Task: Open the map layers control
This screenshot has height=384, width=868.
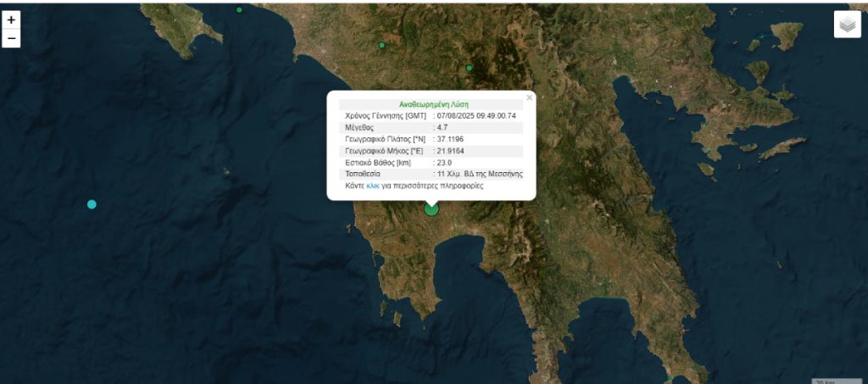Action: pyautogui.click(x=847, y=25)
